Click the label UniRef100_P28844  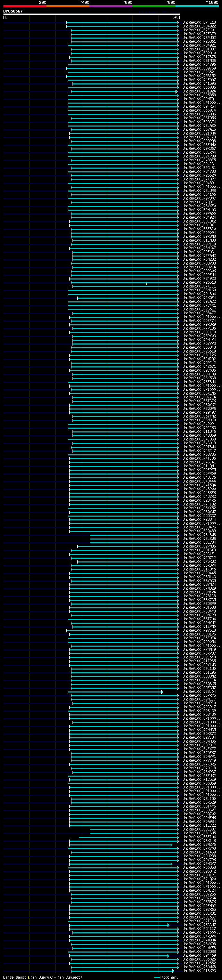tap(199, 519)
